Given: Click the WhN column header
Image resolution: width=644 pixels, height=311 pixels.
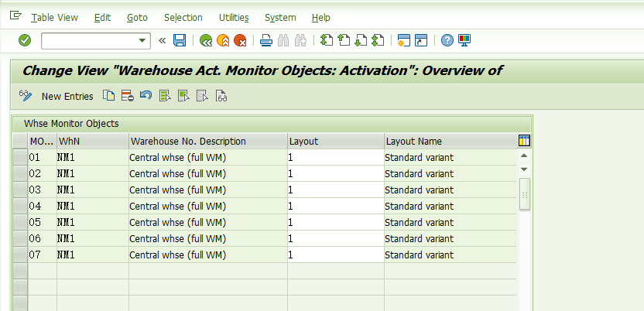Looking at the screenshot, I should tap(92, 141).
